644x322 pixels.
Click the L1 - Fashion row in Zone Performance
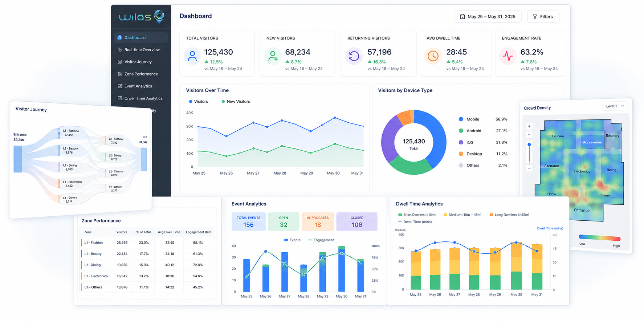(x=147, y=243)
